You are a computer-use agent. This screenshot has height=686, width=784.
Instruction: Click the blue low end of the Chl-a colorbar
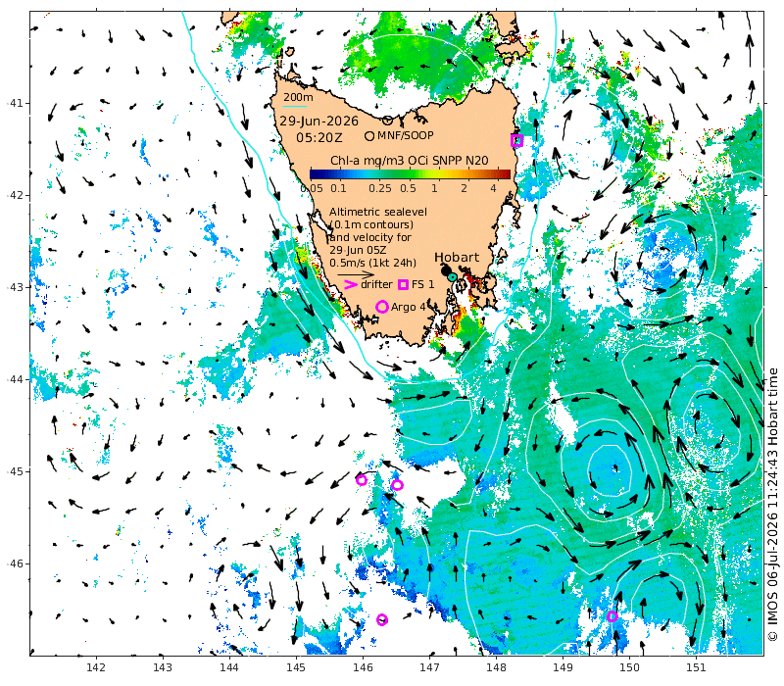[x=316, y=174]
